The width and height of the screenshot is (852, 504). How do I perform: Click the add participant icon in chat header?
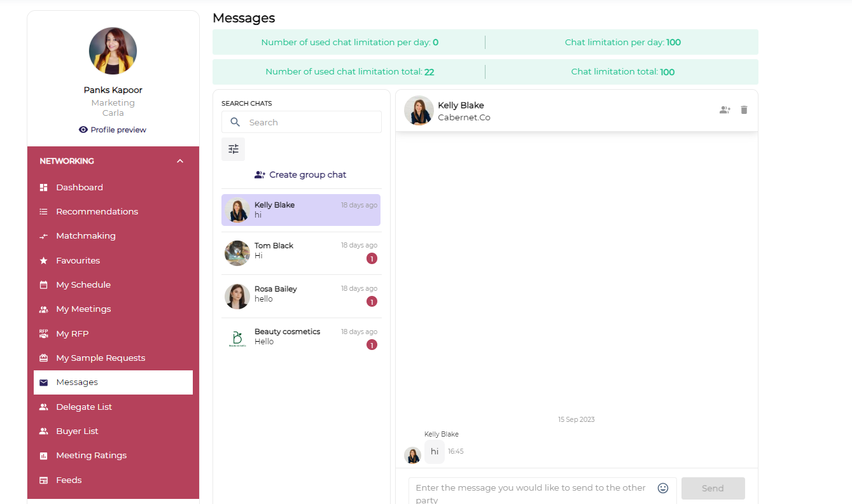click(725, 110)
